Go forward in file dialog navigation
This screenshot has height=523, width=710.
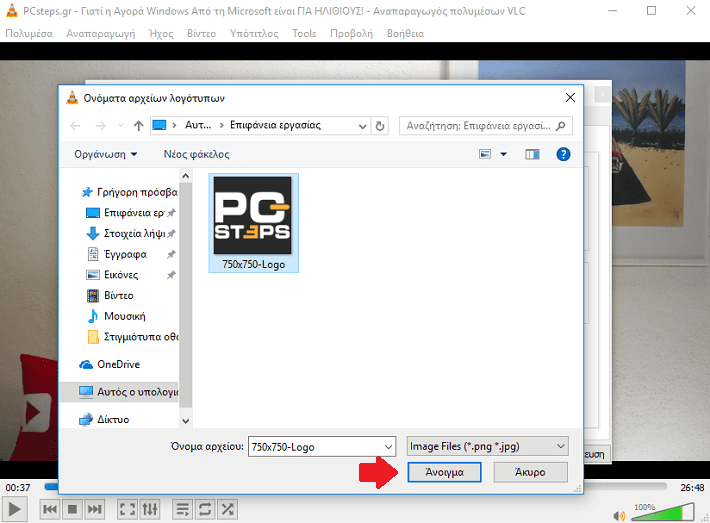pos(101,126)
